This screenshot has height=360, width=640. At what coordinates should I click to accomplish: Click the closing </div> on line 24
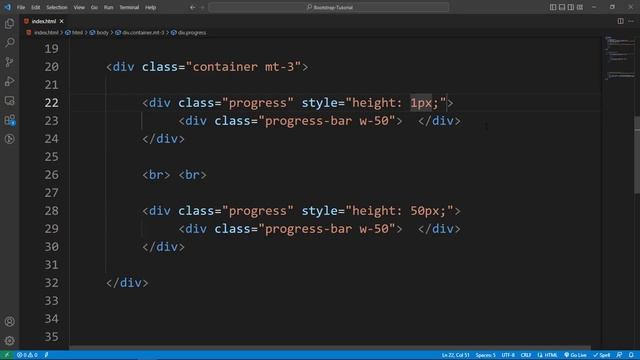click(163, 139)
